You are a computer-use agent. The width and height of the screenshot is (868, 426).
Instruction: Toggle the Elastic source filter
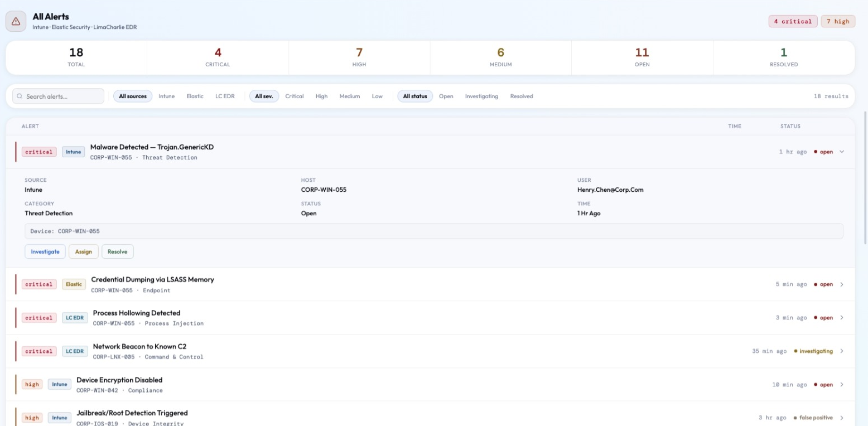coord(195,96)
